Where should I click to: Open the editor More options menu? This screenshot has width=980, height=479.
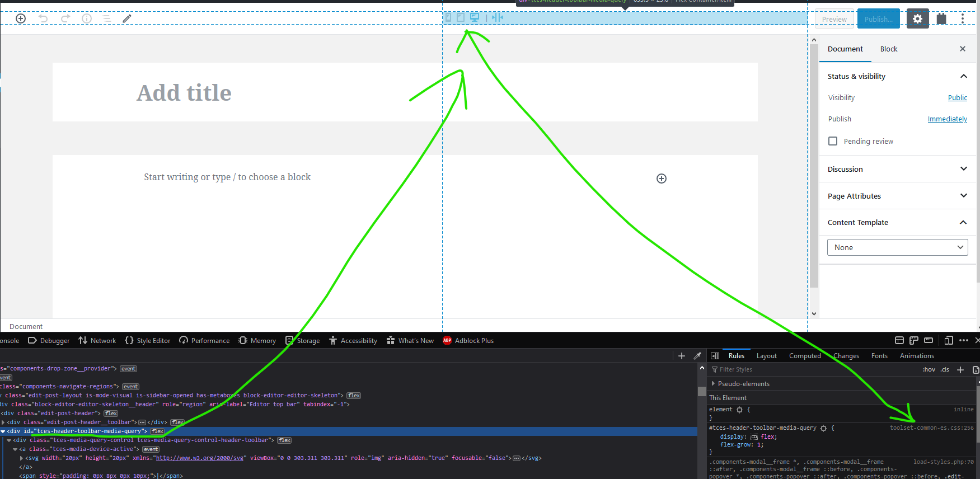point(963,18)
